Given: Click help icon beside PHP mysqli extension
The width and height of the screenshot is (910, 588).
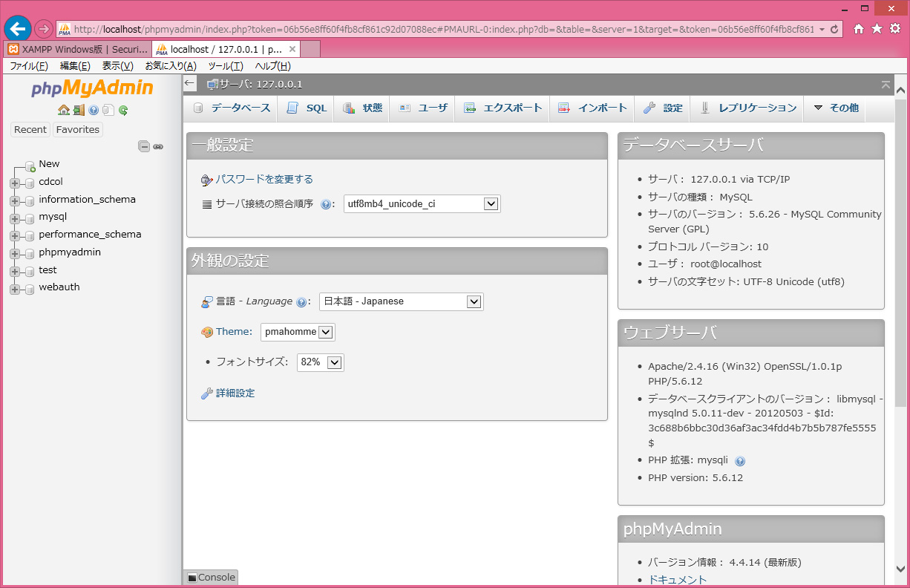Looking at the screenshot, I should point(739,461).
